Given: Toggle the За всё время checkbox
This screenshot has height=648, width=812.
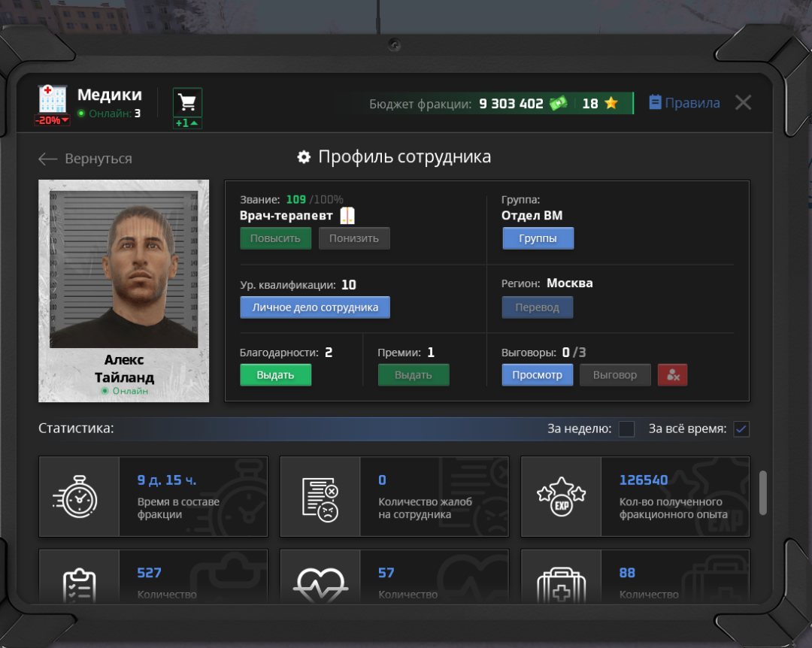Looking at the screenshot, I should pos(741,429).
